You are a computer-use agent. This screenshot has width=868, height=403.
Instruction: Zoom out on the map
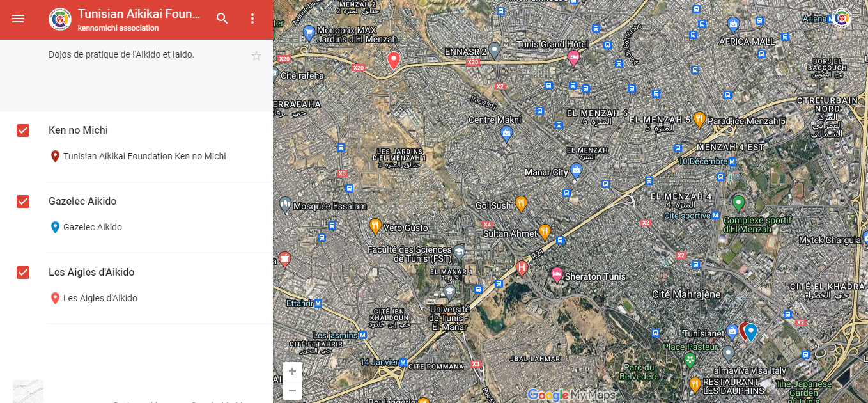point(292,390)
